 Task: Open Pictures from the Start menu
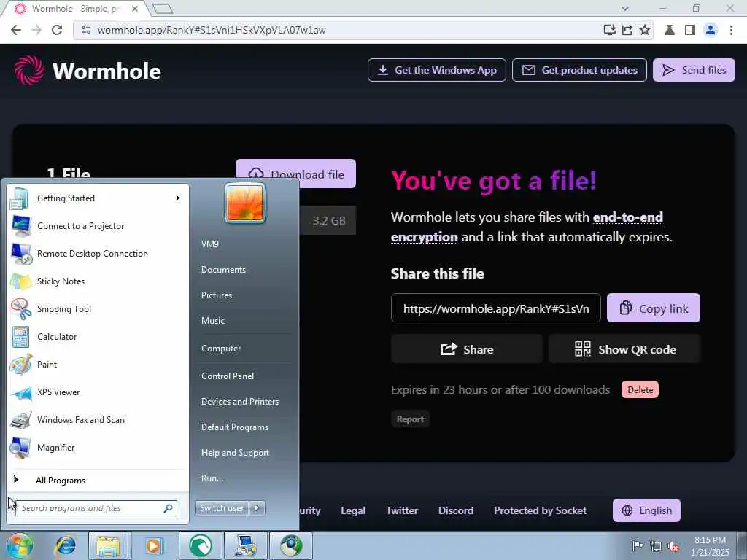point(216,295)
